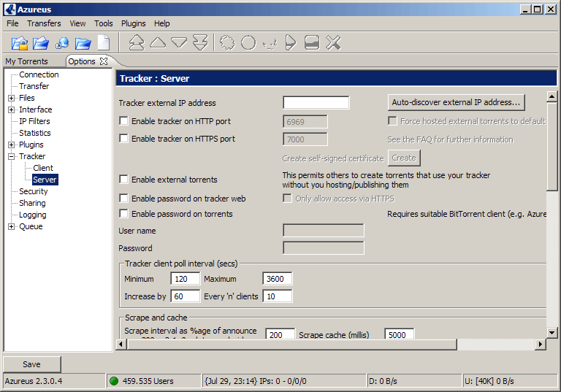This screenshot has height=392, width=561.
Task: Expand the Files tree node
Action: coord(12,98)
